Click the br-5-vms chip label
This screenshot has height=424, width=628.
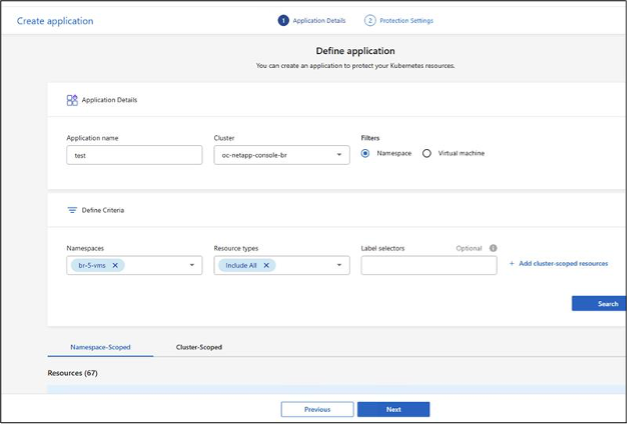pyautogui.click(x=92, y=265)
